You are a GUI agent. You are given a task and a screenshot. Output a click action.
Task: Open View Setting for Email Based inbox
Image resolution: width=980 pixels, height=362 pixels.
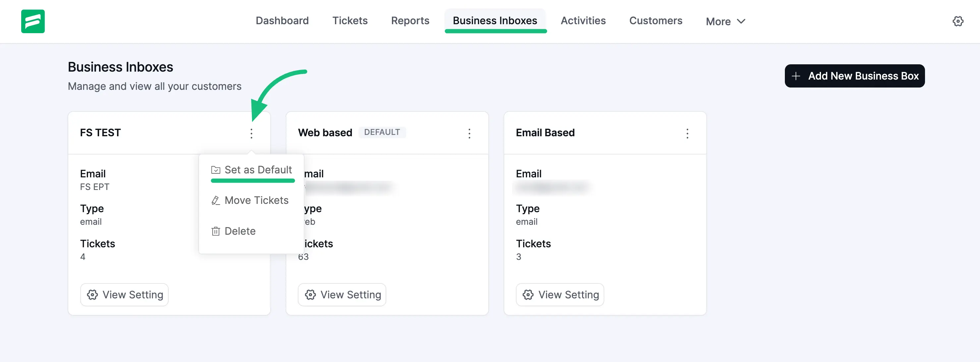click(559, 295)
